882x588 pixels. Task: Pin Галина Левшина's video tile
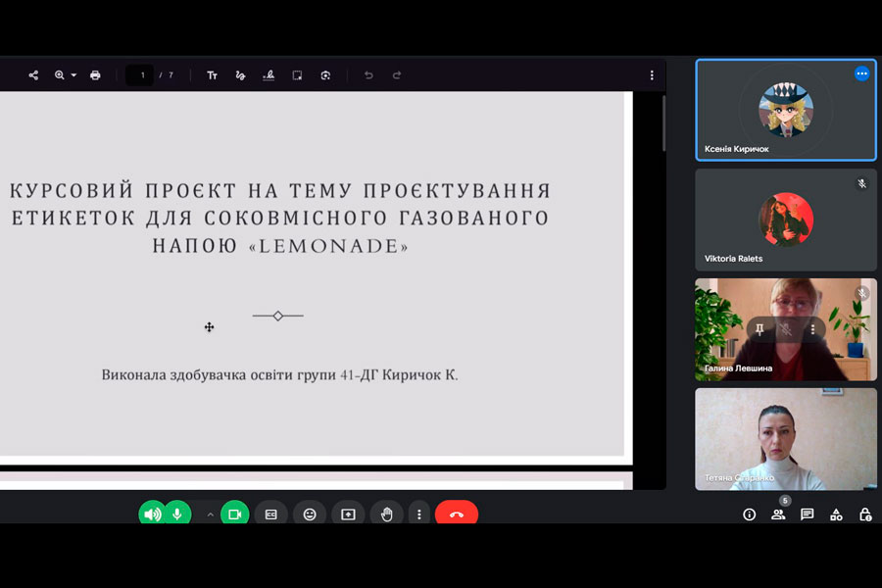coord(759,329)
